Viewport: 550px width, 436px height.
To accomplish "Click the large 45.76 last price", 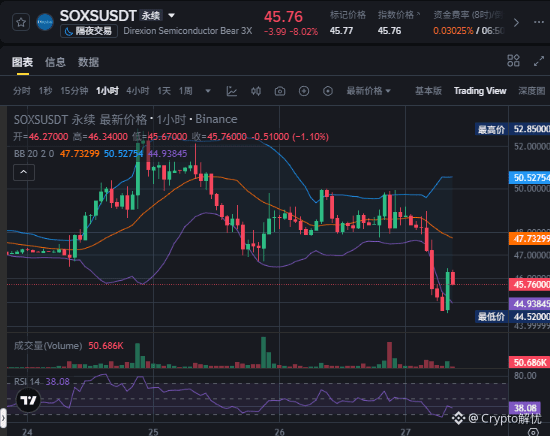I will [283, 17].
